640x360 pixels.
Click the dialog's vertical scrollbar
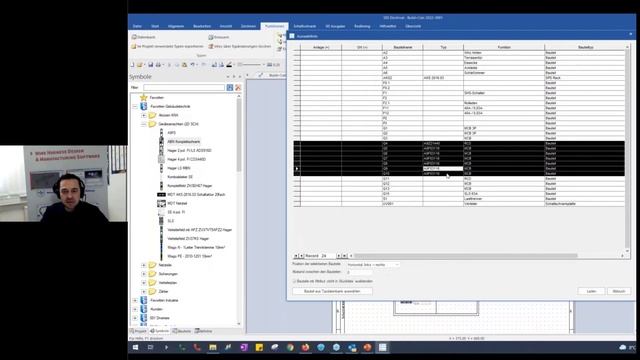click(x=627, y=149)
